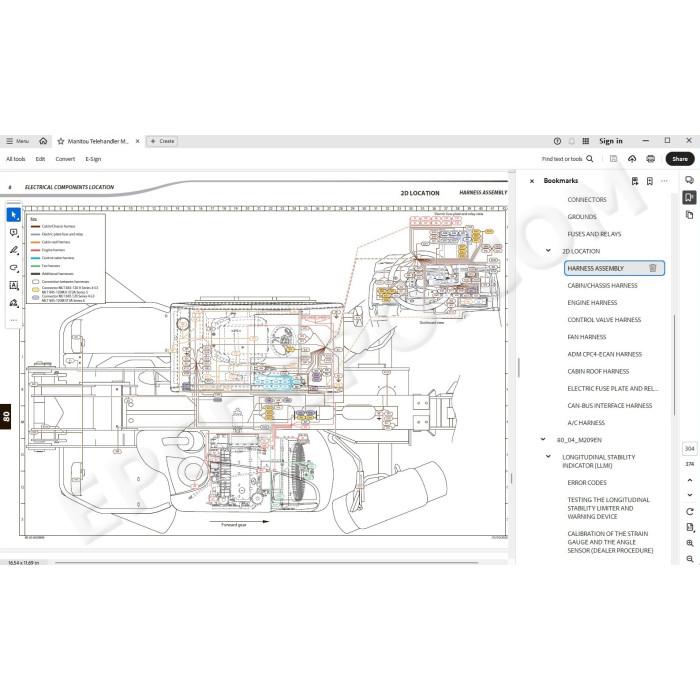Close the Manitou Telehandler tab
This screenshot has height=700, width=700.
pyautogui.click(x=138, y=141)
